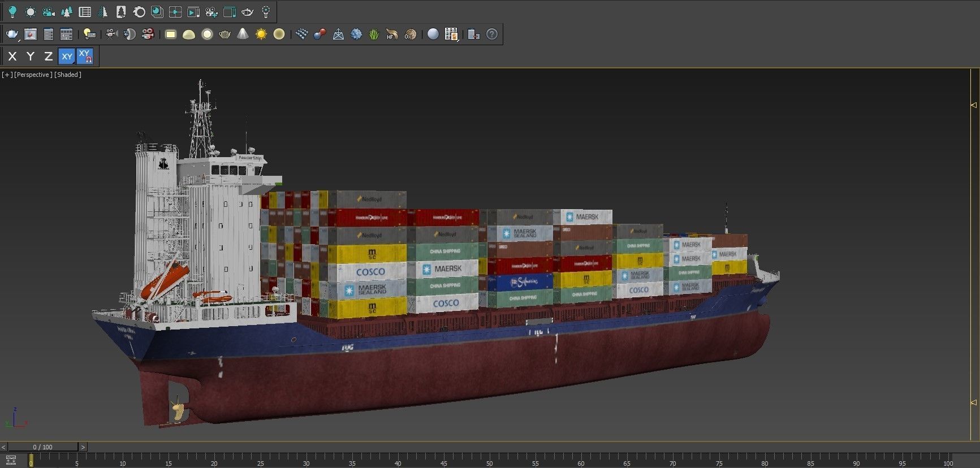Restrict transform to Y axis
Screen dimensions: 980x468
[31, 56]
